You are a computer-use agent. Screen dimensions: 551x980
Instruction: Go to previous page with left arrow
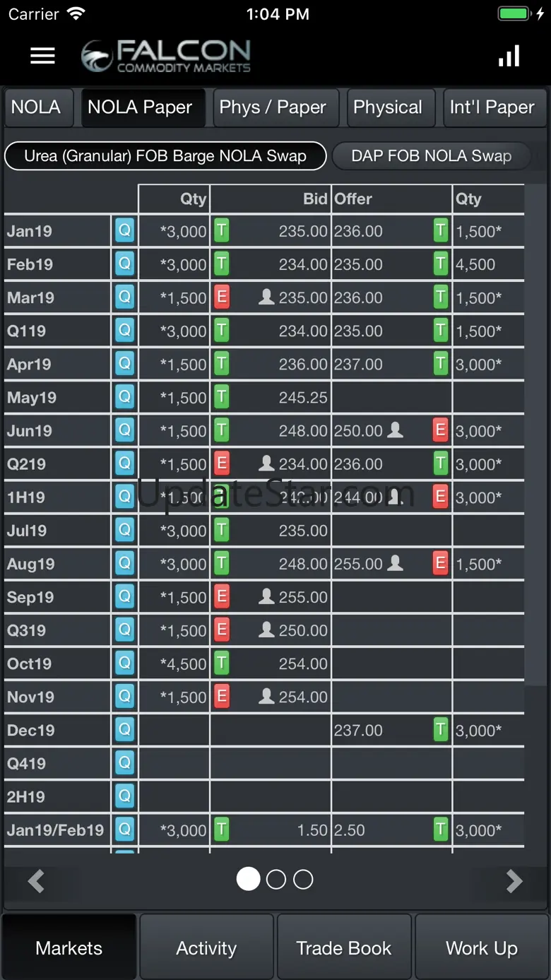point(37,880)
